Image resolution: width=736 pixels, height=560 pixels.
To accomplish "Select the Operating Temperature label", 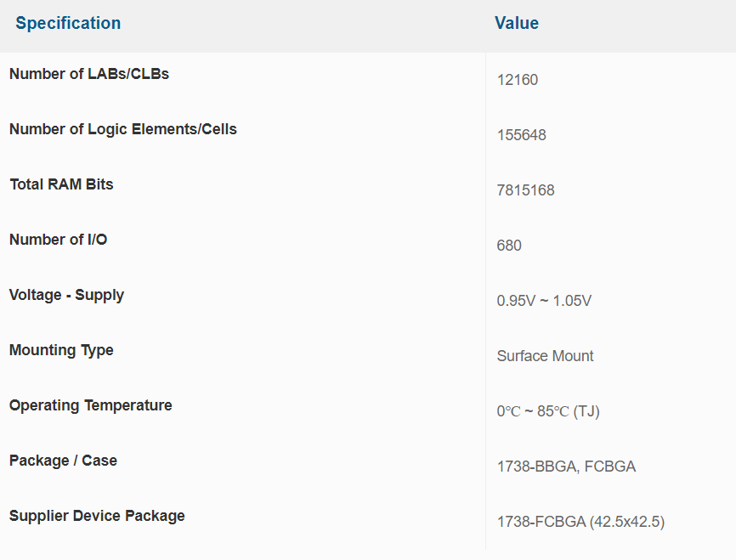I will pyautogui.click(x=91, y=405).
